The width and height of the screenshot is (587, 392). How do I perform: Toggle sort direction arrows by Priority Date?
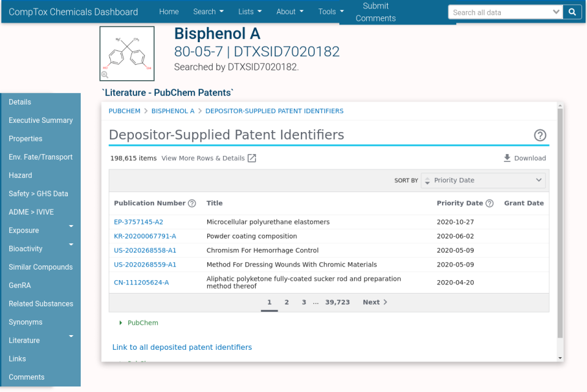click(x=427, y=180)
